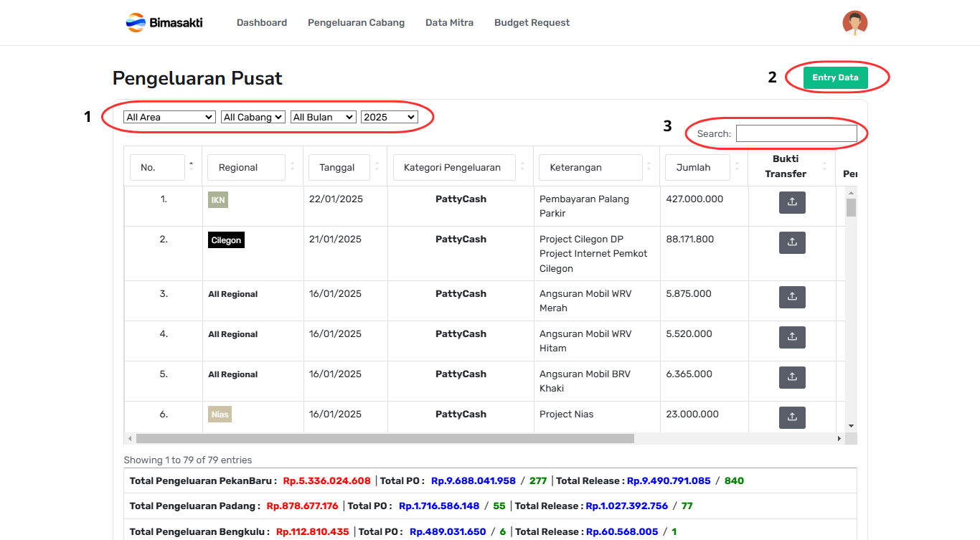Change the year 2025 dropdown
Screen dimensions: 980x540
389,117
